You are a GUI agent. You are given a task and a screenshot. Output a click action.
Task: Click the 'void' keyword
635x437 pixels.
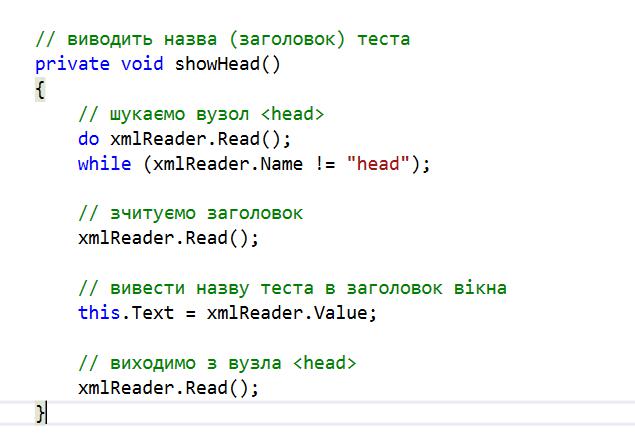[142, 64]
